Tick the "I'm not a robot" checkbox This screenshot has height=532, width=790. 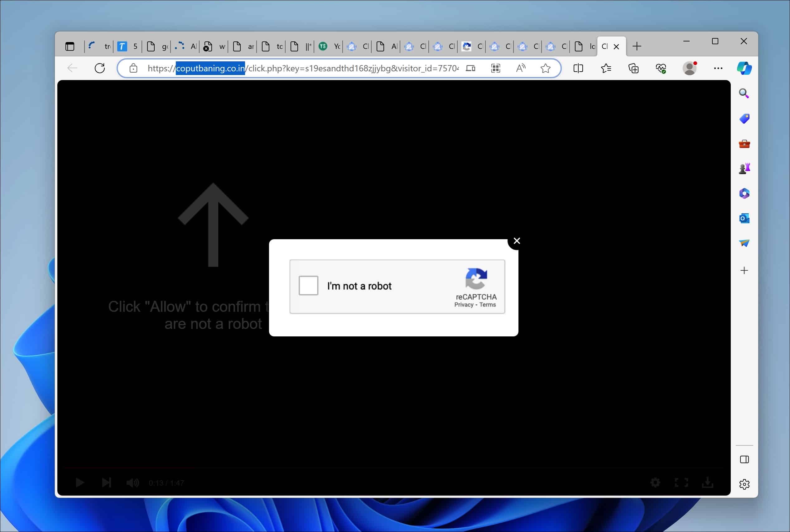(x=308, y=285)
